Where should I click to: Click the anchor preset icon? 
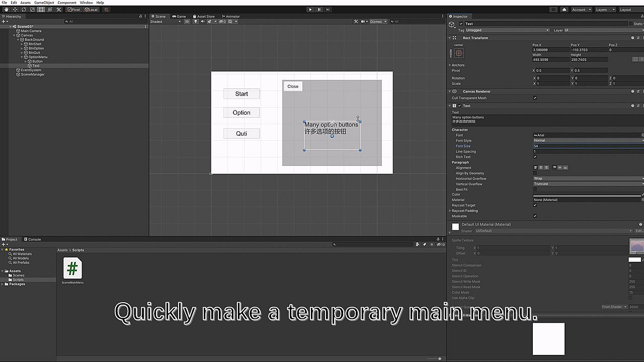(458, 53)
